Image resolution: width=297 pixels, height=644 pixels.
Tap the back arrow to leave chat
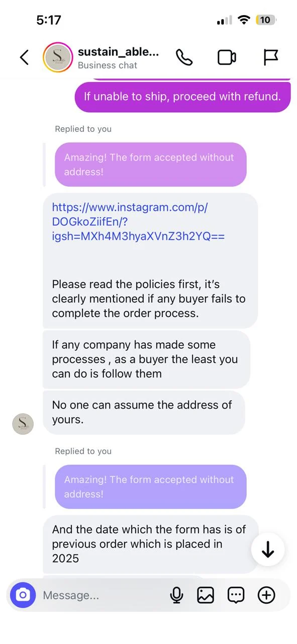(x=24, y=57)
